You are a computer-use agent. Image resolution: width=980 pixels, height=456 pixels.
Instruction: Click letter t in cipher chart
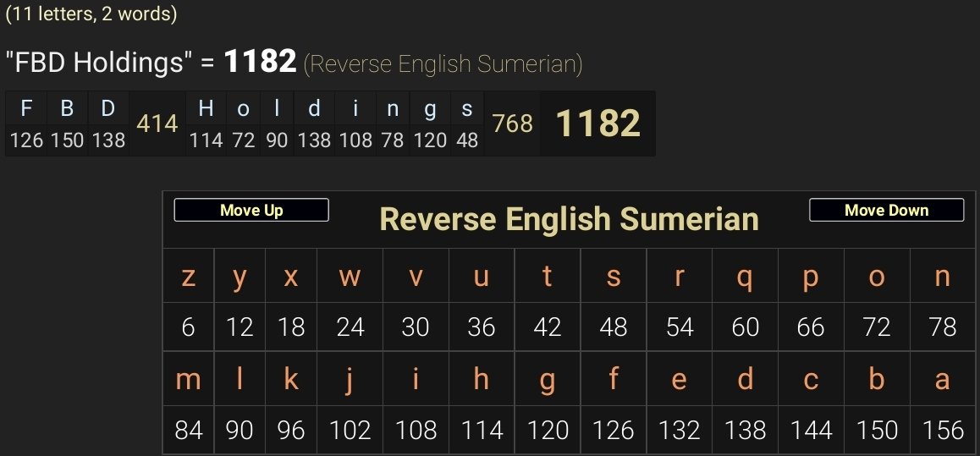coord(547,276)
